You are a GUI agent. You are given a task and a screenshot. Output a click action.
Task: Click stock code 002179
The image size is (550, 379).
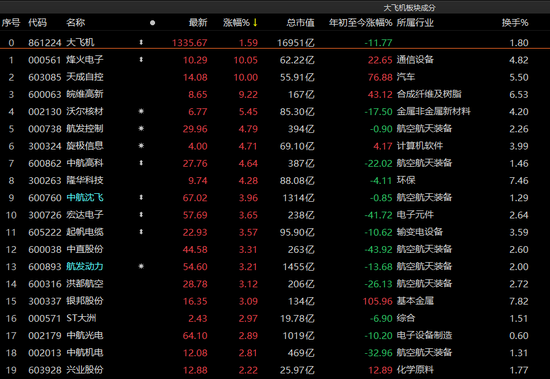tap(45, 335)
